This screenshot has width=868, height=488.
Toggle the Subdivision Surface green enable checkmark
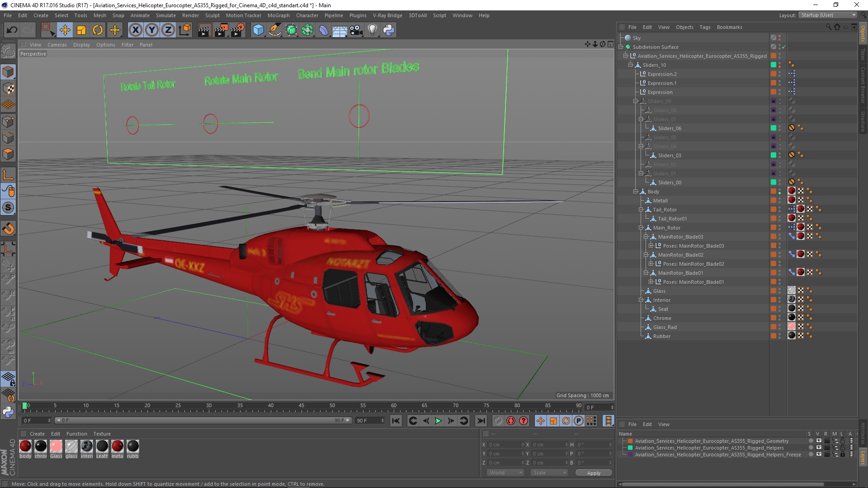(783, 47)
